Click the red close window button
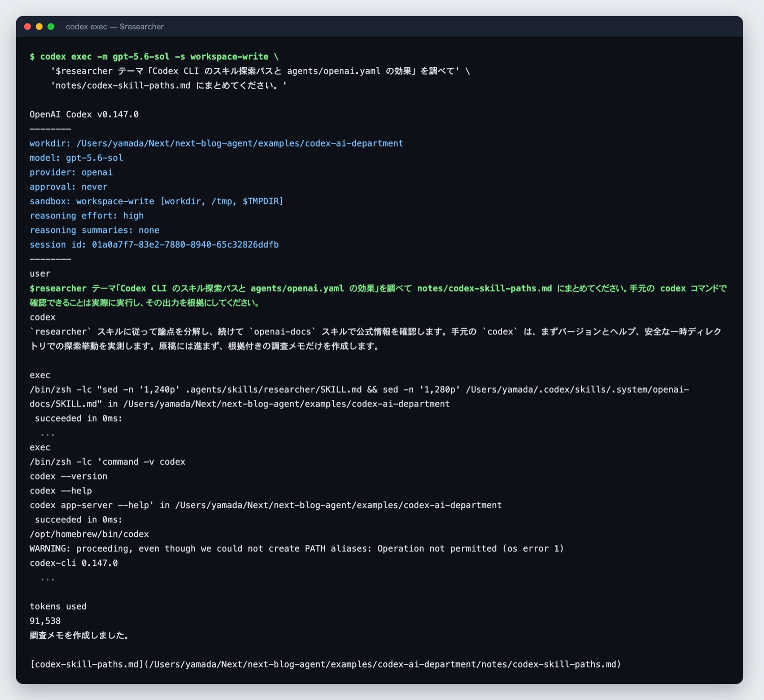Viewport: 764px width, 700px height. point(28,27)
